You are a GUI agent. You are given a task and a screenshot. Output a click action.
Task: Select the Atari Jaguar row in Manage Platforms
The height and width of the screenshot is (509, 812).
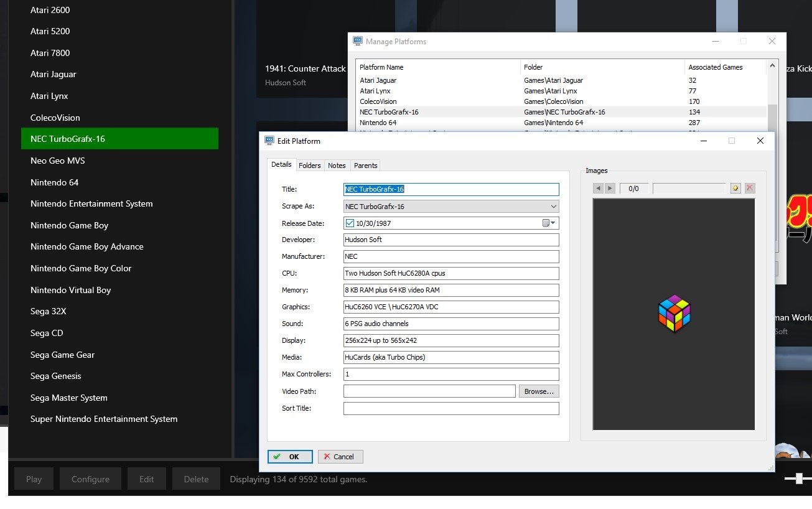coord(561,80)
